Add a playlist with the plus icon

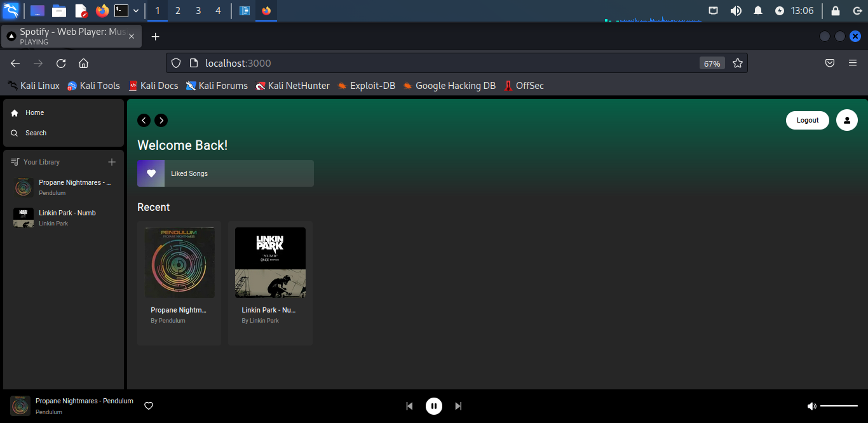coord(112,162)
